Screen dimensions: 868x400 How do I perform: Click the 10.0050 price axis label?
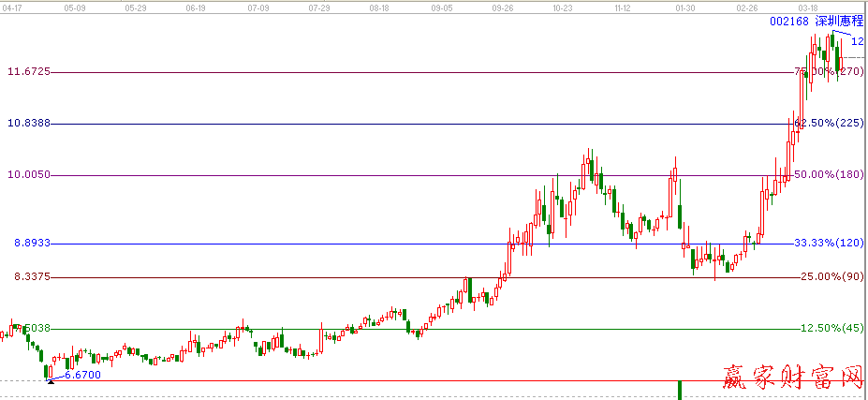29,174
